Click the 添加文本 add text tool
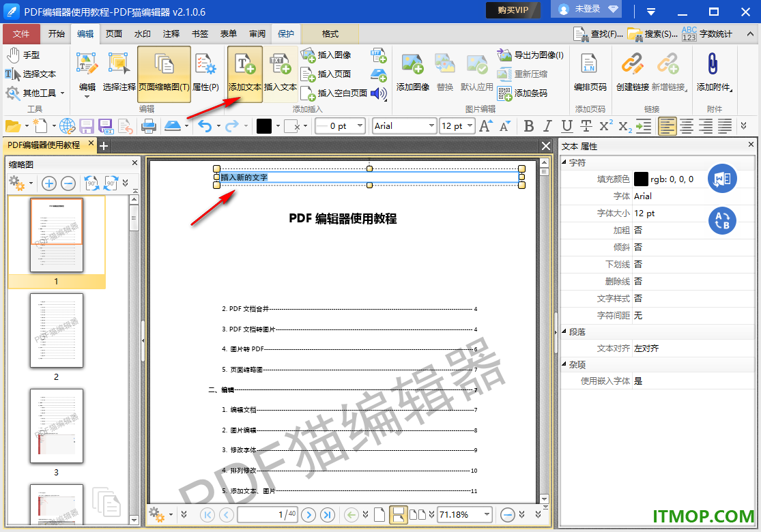The height and width of the screenshot is (532, 761). pyautogui.click(x=244, y=74)
